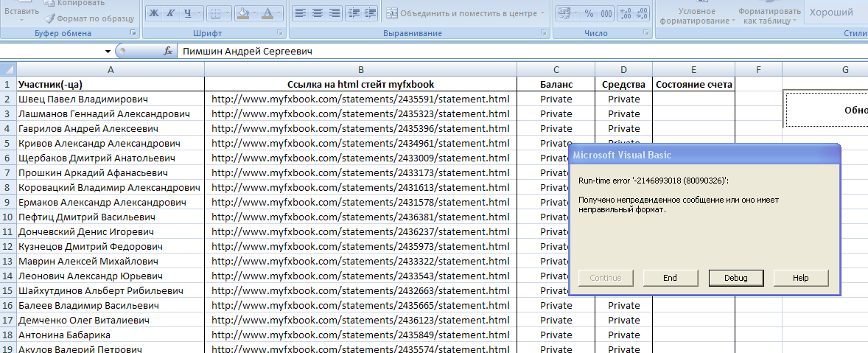This screenshot has width=868, height=353.
Task: Select Private in Средства row 17
Action: (624, 320)
